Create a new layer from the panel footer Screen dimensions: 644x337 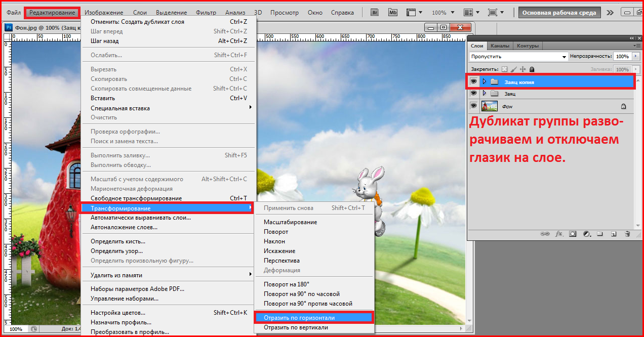(x=613, y=234)
